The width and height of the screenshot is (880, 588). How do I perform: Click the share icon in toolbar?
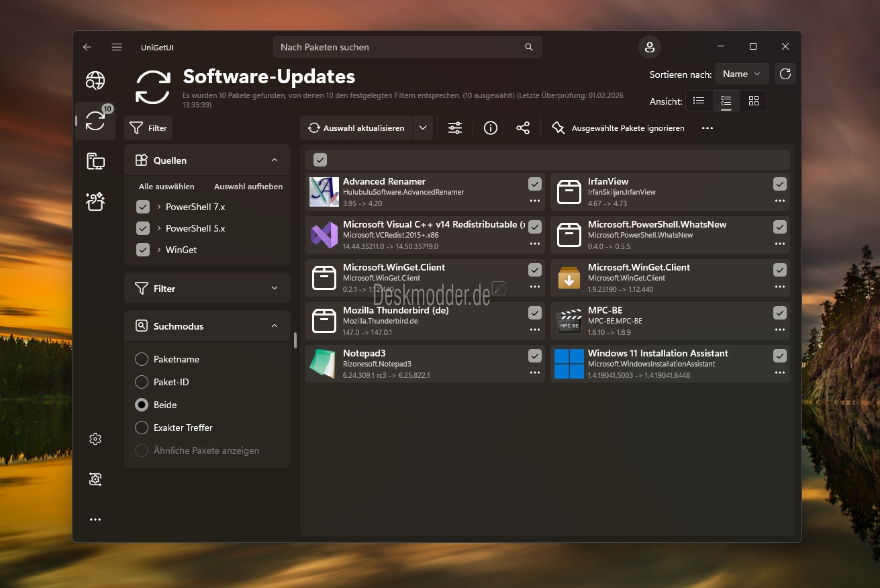523,128
